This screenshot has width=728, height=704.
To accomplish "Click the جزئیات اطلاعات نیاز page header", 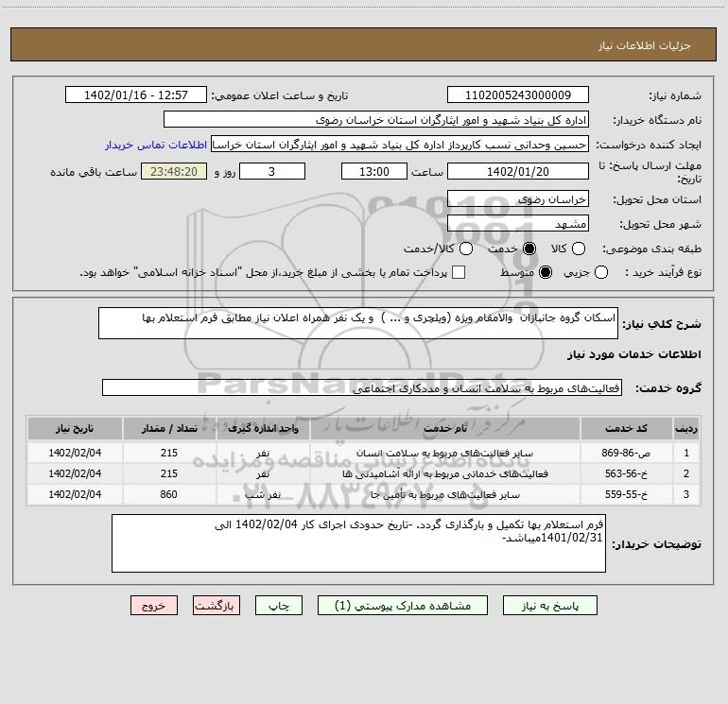I will pyautogui.click(x=645, y=45).
